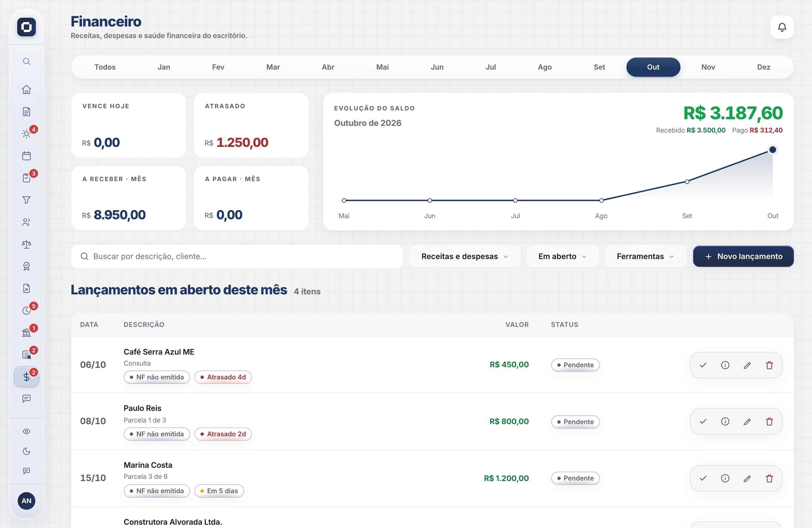Viewport: 812px width, 528px height.
Task: Select the Todos month tab
Action: point(105,67)
